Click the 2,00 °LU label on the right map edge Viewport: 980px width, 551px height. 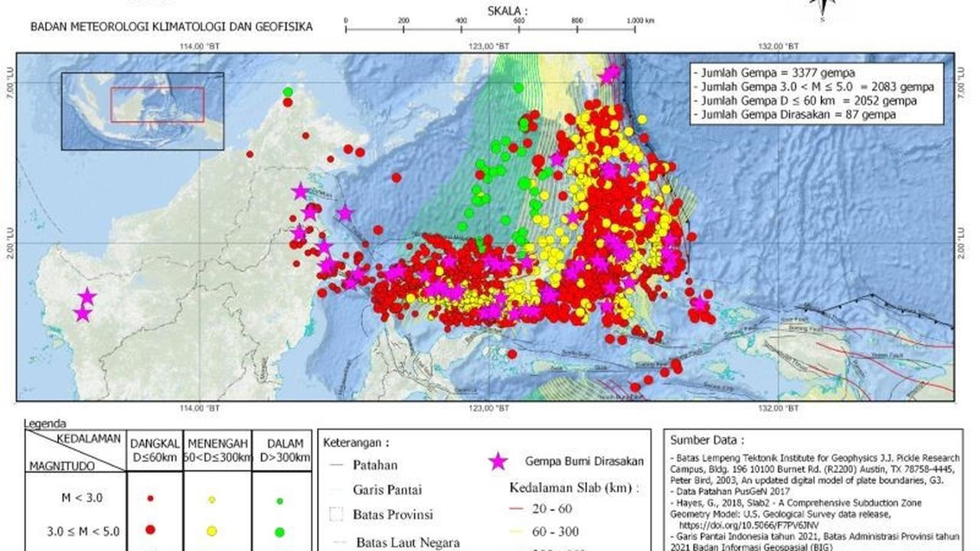click(962, 242)
